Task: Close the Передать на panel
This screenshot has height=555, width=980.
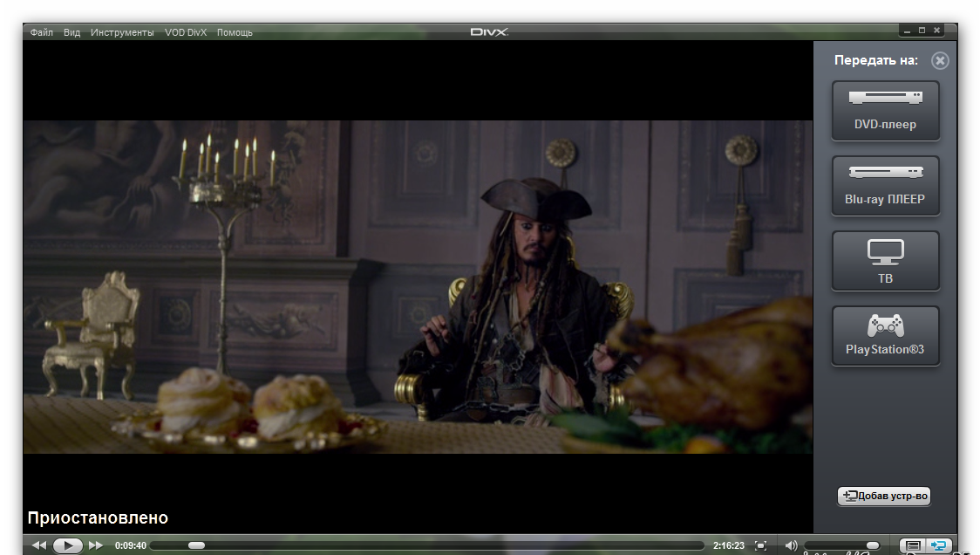Action: click(x=939, y=61)
